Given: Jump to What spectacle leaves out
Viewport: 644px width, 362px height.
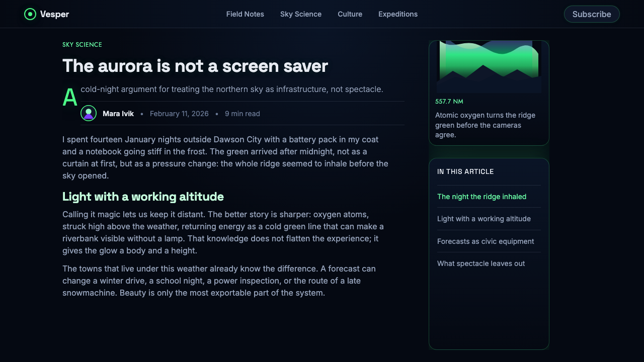Looking at the screenshot, I should 481,263.
